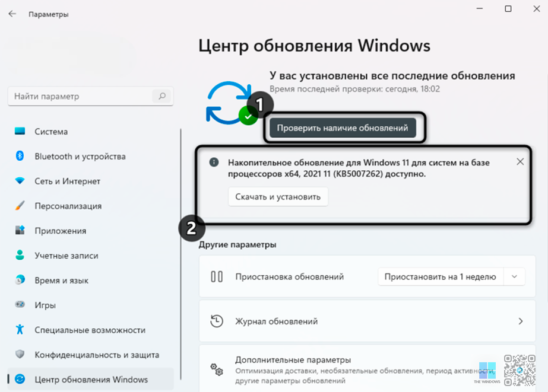Click the Игры gamepad icon
This screenshot has width=548, height=392.
[20, 304]
